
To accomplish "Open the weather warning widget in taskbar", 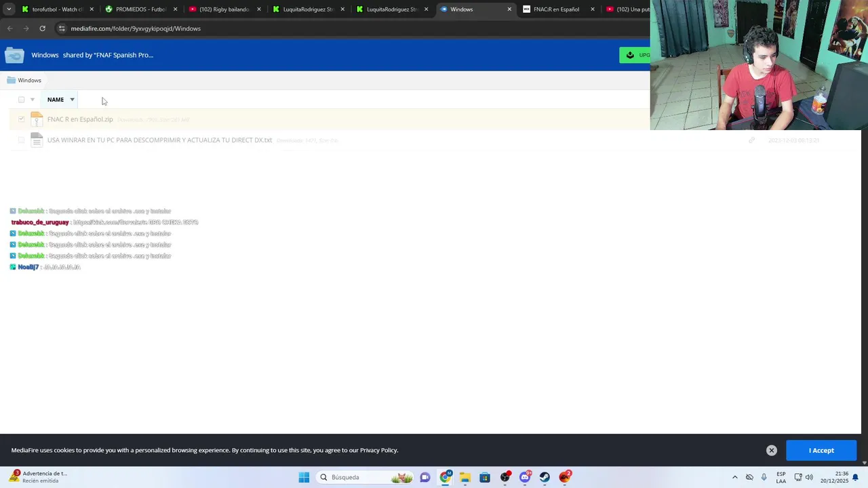I will [38, 477].
